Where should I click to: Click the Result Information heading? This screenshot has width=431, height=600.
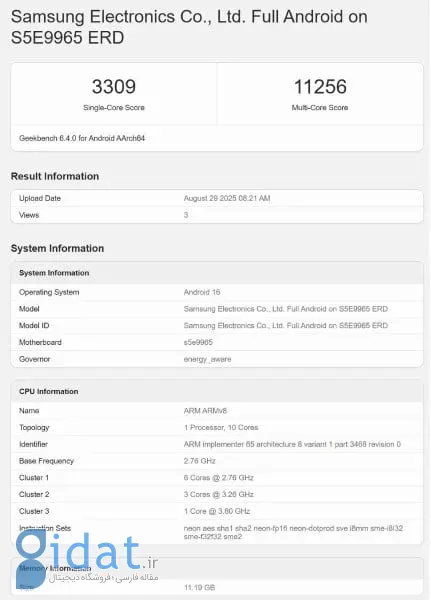click(55, 176)
